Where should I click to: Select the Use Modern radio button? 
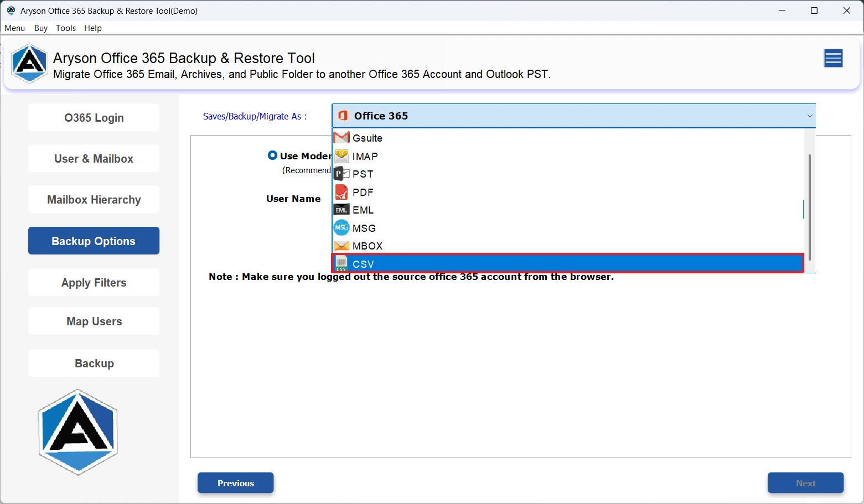point(272,155)
